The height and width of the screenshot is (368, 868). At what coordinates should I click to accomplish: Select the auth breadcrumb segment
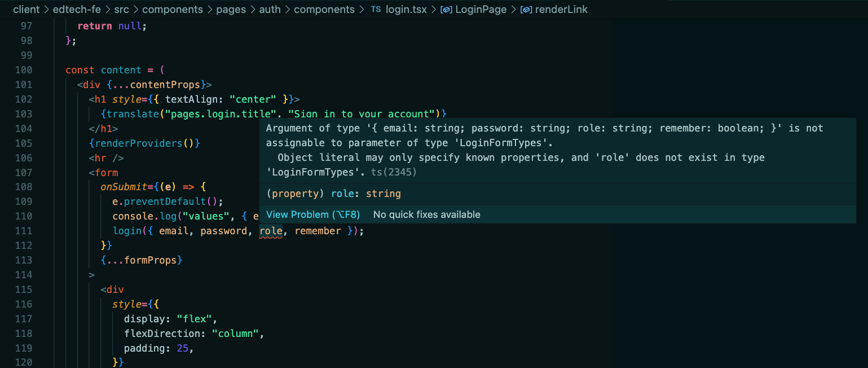point(270,10)
